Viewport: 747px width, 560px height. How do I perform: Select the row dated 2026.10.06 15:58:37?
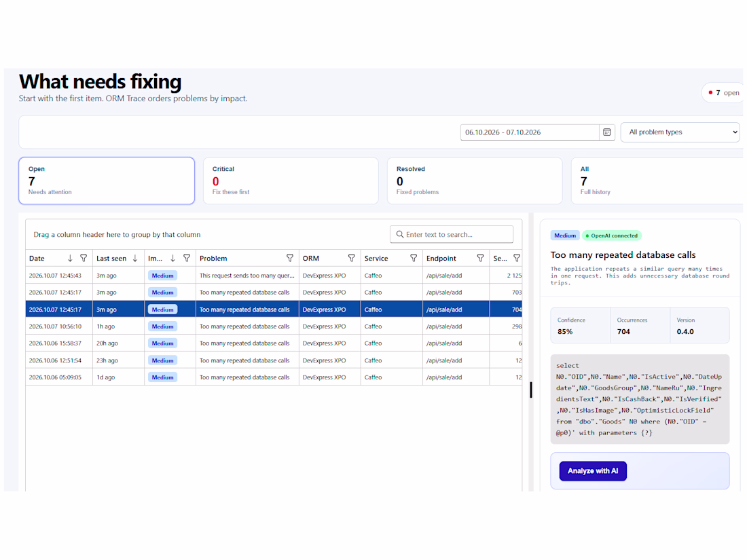tap(274, 343)
